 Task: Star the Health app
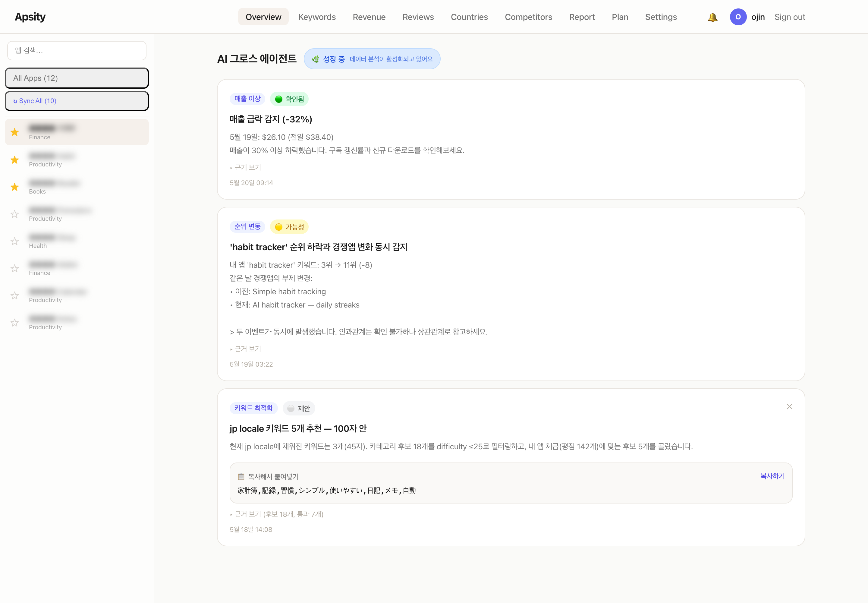[x=15, y=242]
